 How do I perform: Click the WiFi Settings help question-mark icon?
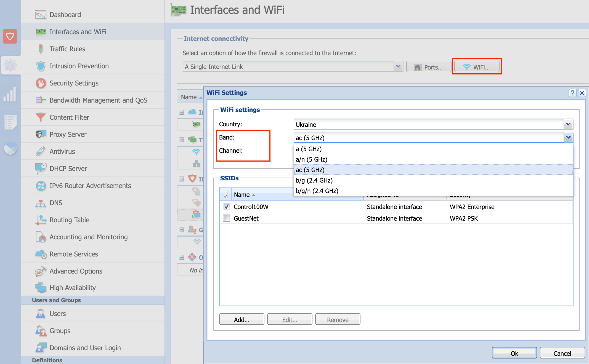coord(572,93)
